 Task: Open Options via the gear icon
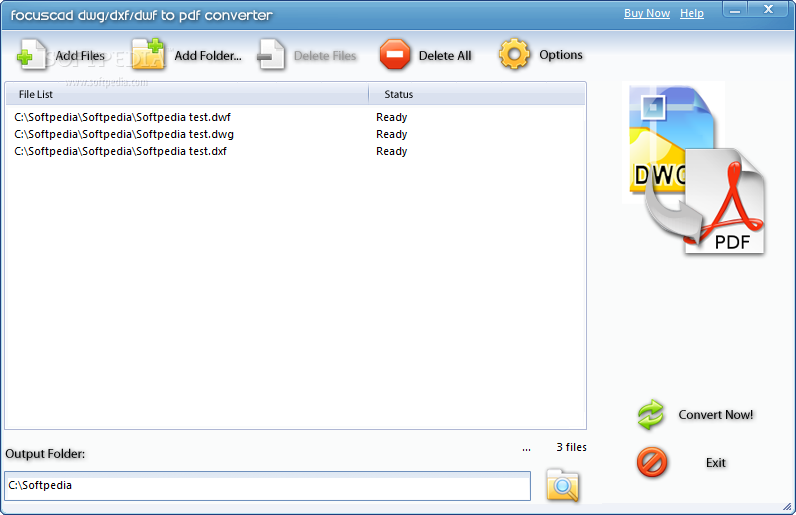[x=514, y=54]
